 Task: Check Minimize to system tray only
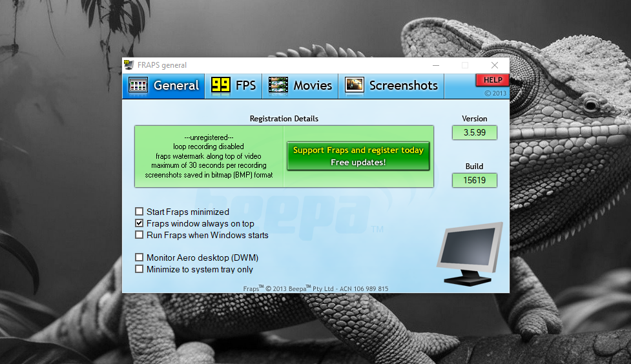click(140, 269)
